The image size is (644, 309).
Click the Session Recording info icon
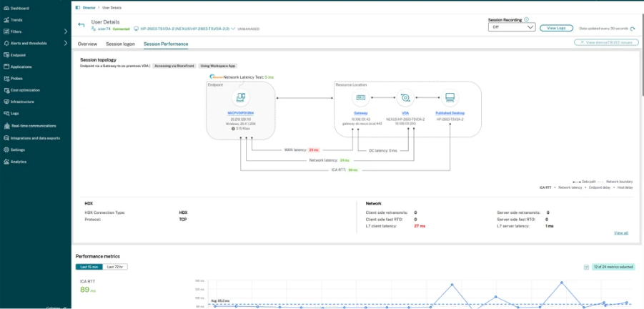coord(527,19)
